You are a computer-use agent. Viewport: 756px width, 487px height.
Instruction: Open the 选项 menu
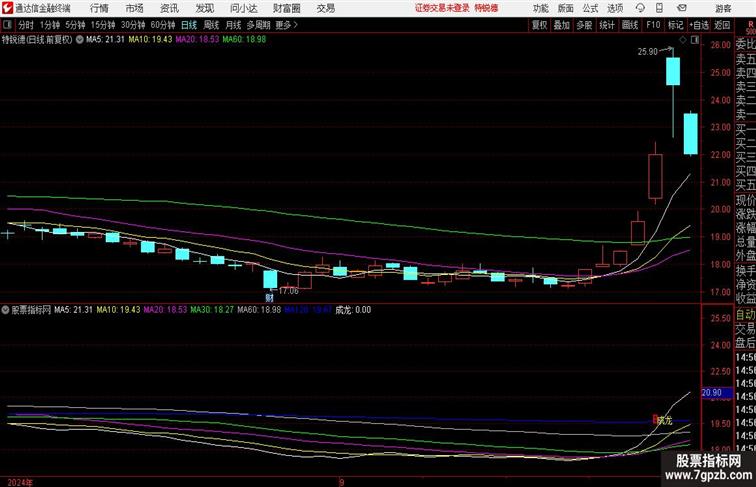(615, 8)
